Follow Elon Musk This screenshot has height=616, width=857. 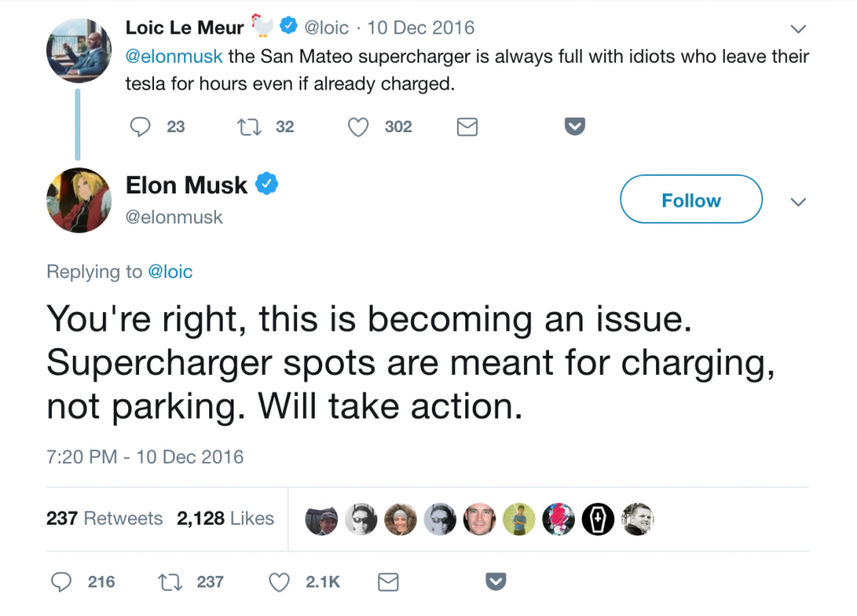[x=690, y=199]
